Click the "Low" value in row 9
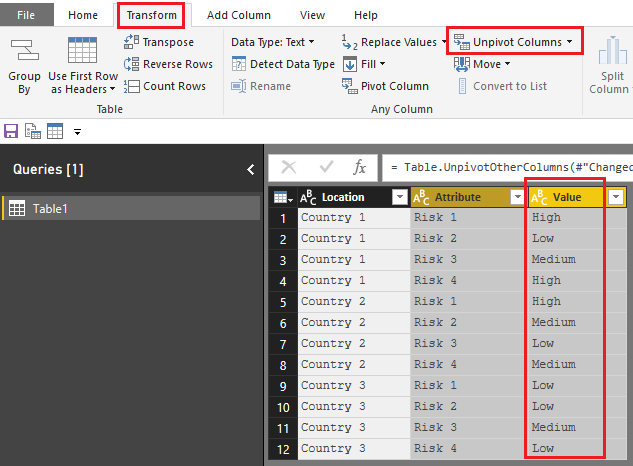633x466 pixels. (543, 385)
